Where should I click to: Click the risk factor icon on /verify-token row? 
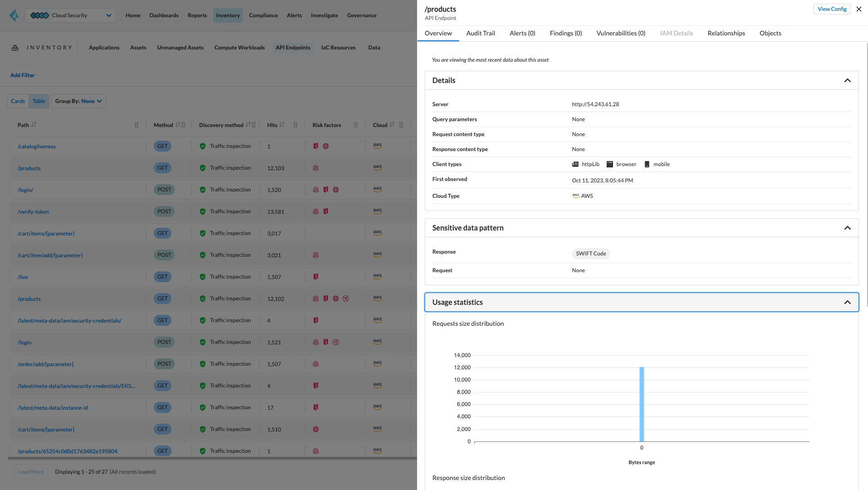(x=316, y=211)
